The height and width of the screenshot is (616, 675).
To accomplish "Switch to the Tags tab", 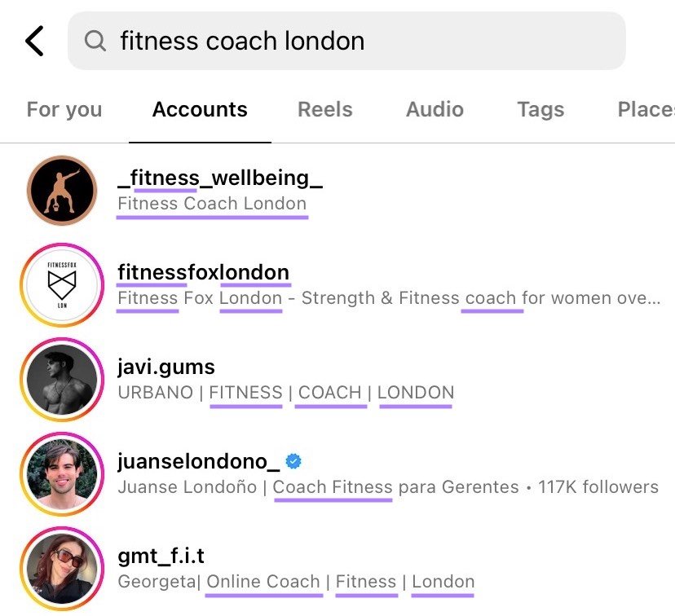I will point(540,108).
